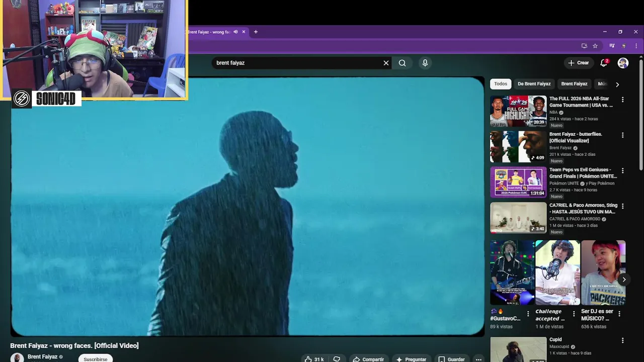Open options for NBA All-Star video
Image resolution: width=644 pixels, height=362 pixels.
pyautogui.click(x=622, y=100)
